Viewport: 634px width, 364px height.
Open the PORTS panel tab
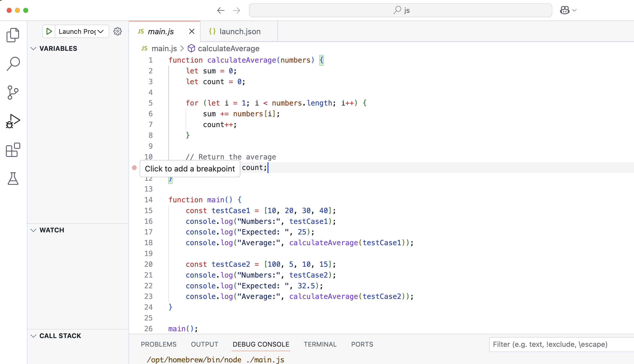point(362,344)
